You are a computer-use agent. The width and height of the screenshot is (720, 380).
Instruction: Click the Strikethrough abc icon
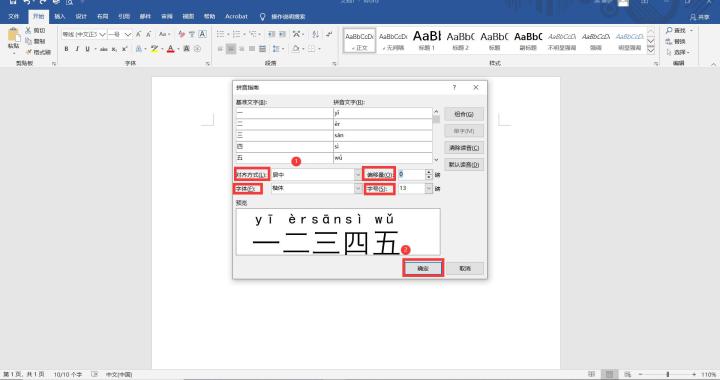pos(104,49)
